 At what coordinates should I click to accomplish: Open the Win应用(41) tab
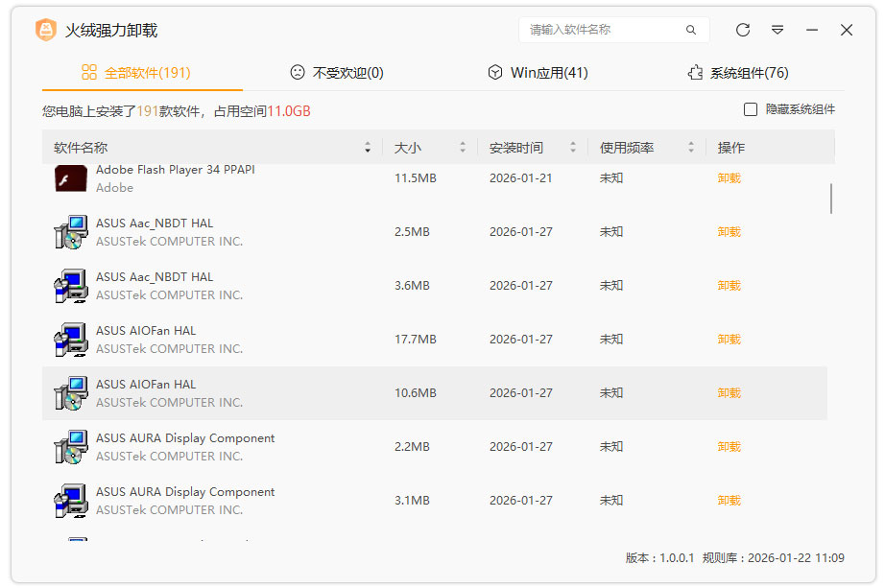pos(538,73)
